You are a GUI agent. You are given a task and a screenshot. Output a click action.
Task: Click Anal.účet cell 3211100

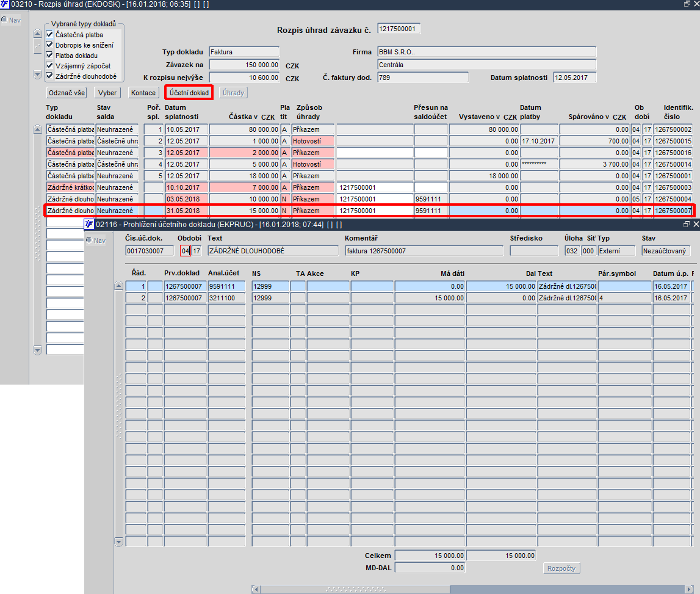click(x=226, y=298)
